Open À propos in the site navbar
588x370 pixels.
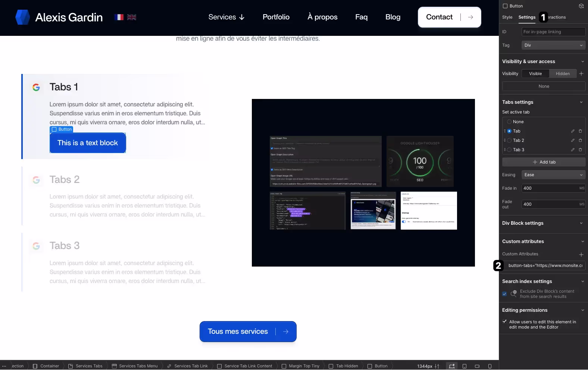pyautogui.click(x=322, y=17)
